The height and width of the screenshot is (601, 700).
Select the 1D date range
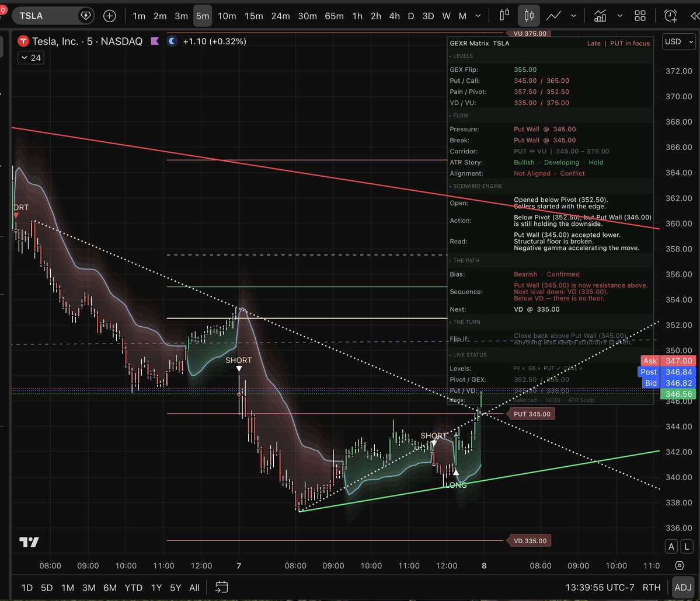pyautogui.click(x=27, y=588)
